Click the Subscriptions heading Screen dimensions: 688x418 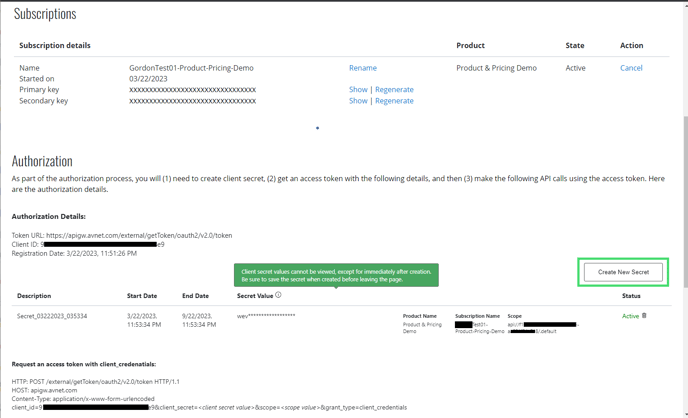tap(45, 14)
